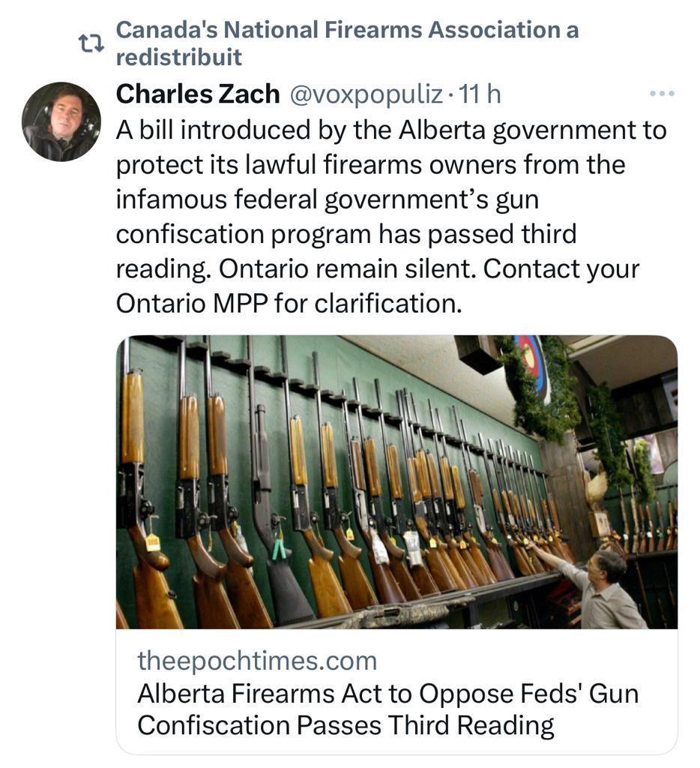This screenshot has height=768, width=700.
Task: Open the tweet text about the Alberta bill
Action: 390,199
